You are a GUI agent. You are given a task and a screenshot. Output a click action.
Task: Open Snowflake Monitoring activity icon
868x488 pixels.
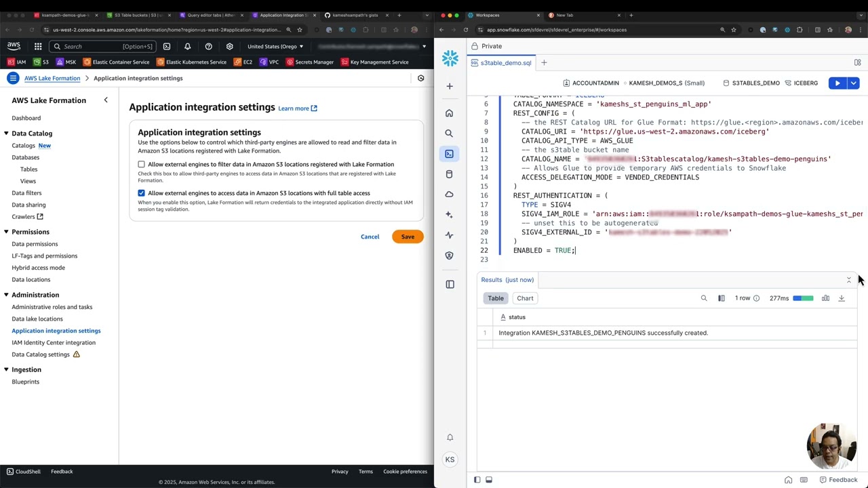click(449, 235)
